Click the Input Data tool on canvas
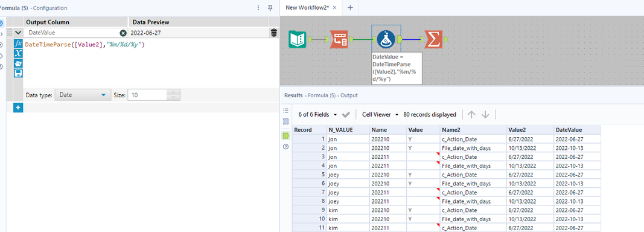 pos(298,39)
